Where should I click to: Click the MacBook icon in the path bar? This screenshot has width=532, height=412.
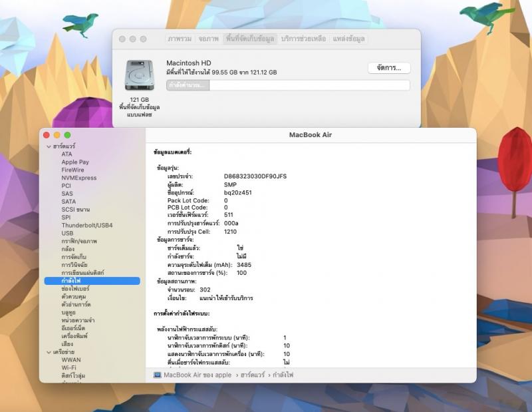click(158, 375)
